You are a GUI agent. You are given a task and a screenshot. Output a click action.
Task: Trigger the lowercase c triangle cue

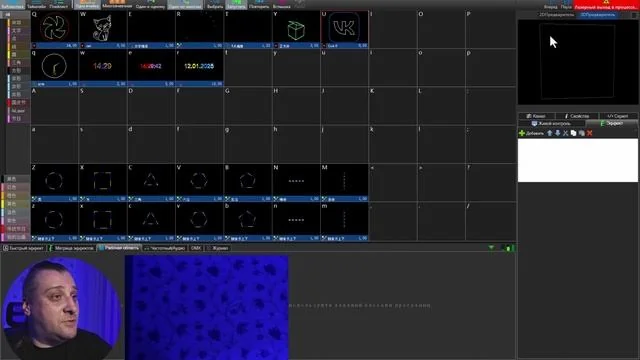pyautogui.click(x=151, y=222)
